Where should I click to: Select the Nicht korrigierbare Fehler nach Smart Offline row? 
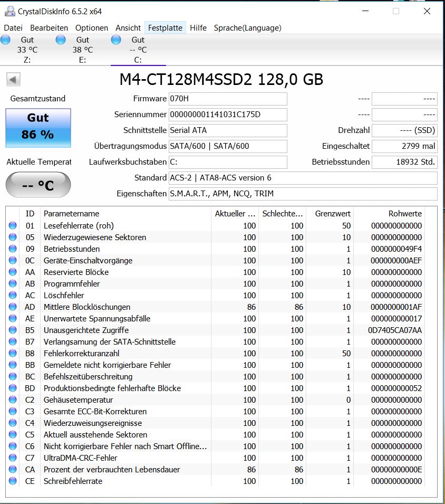[x=215, y=446]
